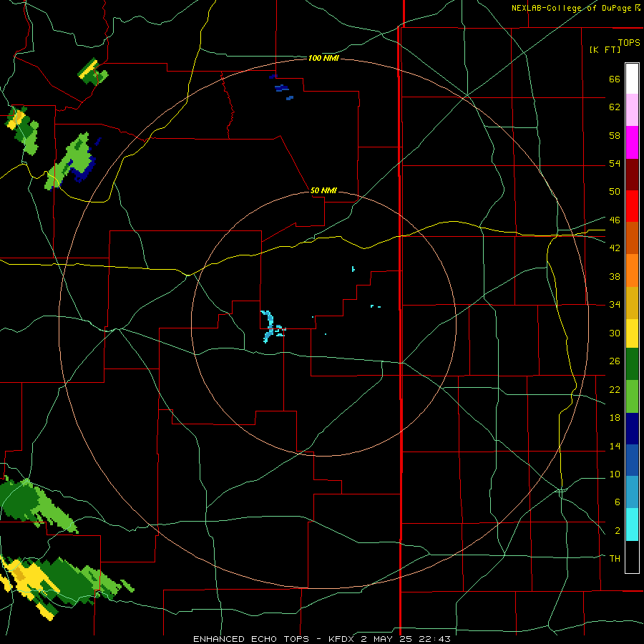The height and width of the screenshot is (644, 644).
Task: Click the 42 value on the legend scale
Action: click(x=615, y=248)
